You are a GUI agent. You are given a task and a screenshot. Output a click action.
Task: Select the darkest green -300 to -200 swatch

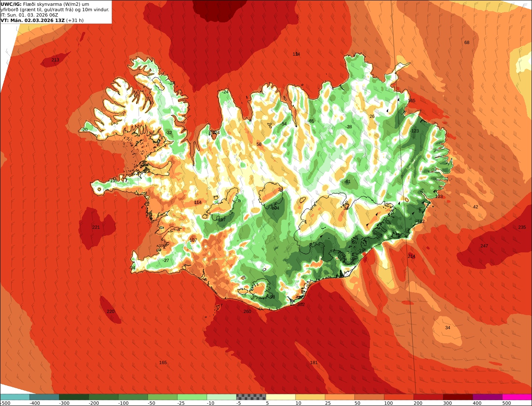[74, 397]
